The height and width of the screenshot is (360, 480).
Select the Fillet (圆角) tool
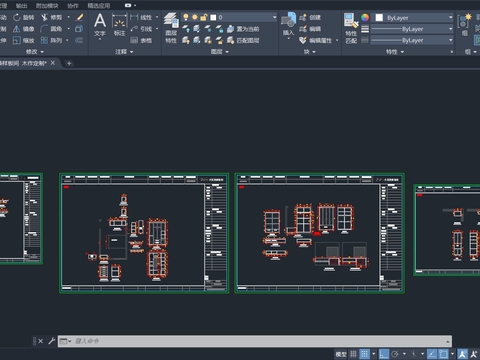pyautogui.click(x=51, y=29)
